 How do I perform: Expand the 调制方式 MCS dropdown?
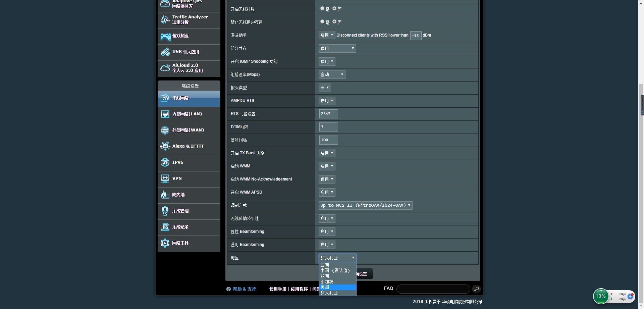pos(365,205)
